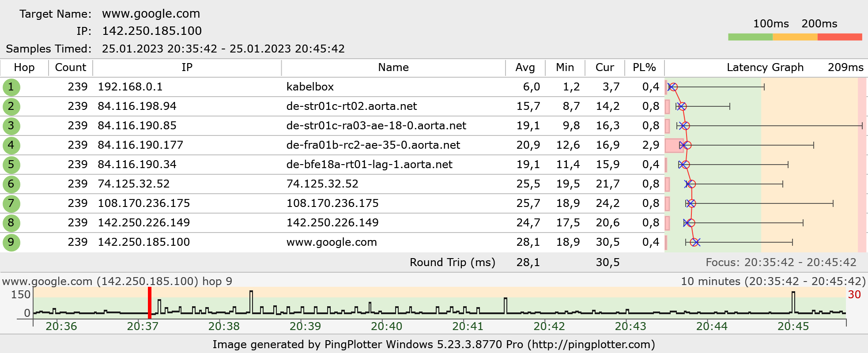868x353 pixels.
Task: Click the red marker in timeline graph
Action: coord(150,303)
